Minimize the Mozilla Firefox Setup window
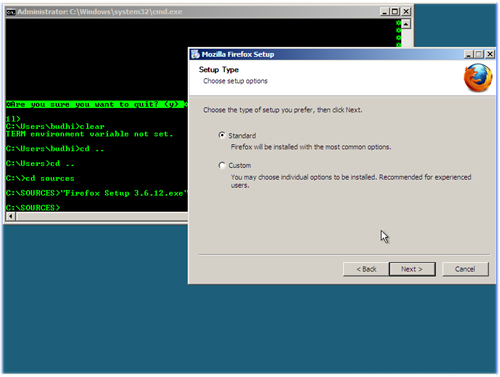Viewport: 500px width, 377px height. coord(469,54)
